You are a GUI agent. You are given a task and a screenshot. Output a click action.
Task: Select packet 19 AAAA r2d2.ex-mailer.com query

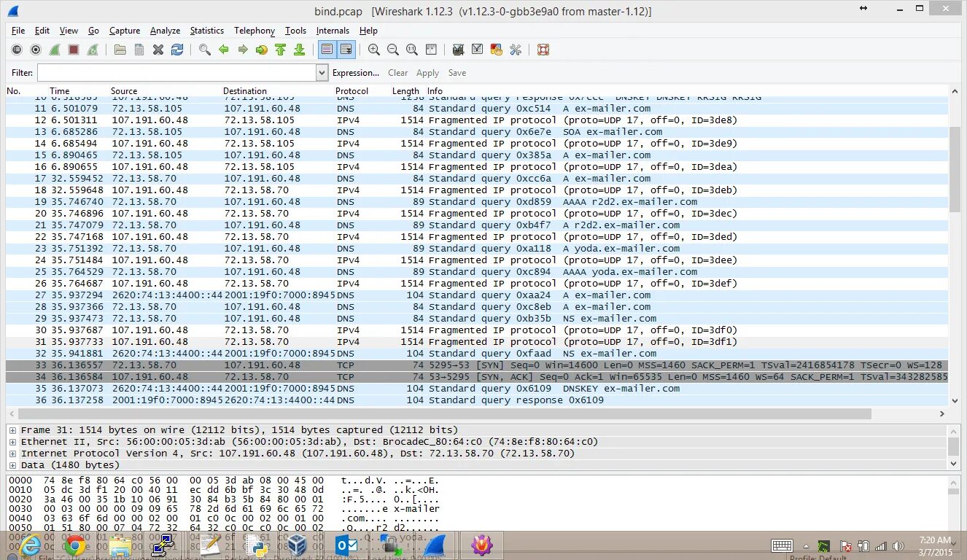point(477,202)
